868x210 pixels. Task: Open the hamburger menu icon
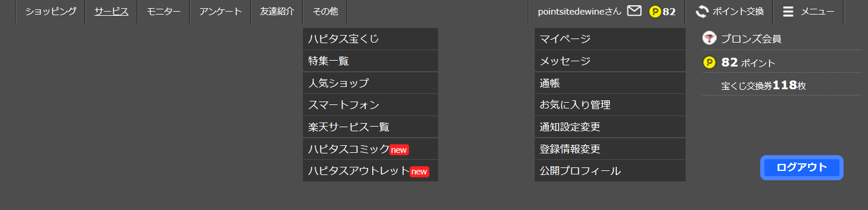pyautogui.click(x=788, y=11)
